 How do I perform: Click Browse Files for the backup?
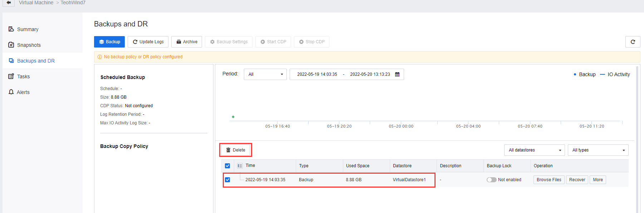(x=549, y=180)
